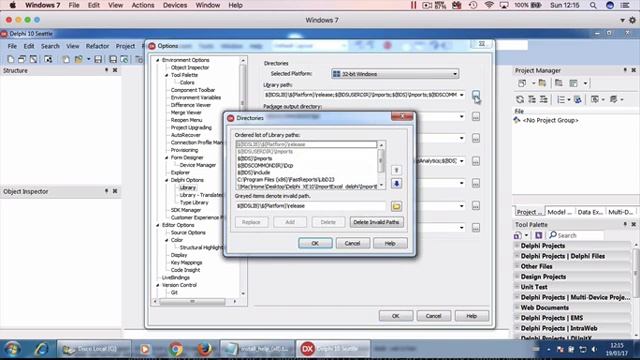The width and height of the screenshot is (640, 360).
Task: Open macOS Spotlight search icon
Action: pos(593,5)
